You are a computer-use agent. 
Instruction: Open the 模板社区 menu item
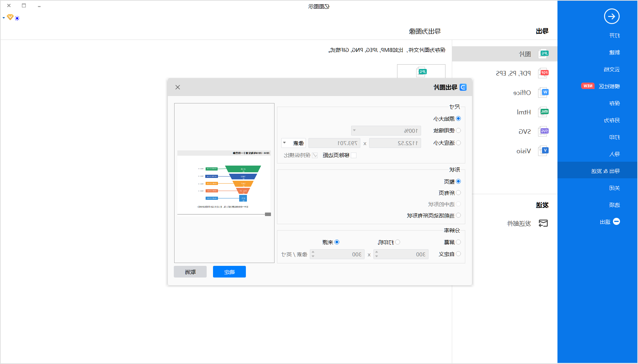coord(609,86)
